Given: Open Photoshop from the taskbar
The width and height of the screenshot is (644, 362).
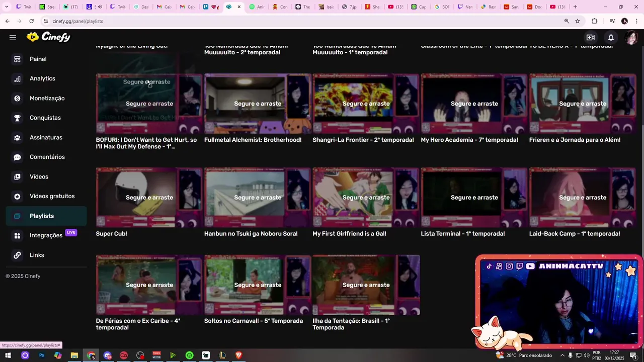Looking at the screenshot, I should click(x=41, y=355).
